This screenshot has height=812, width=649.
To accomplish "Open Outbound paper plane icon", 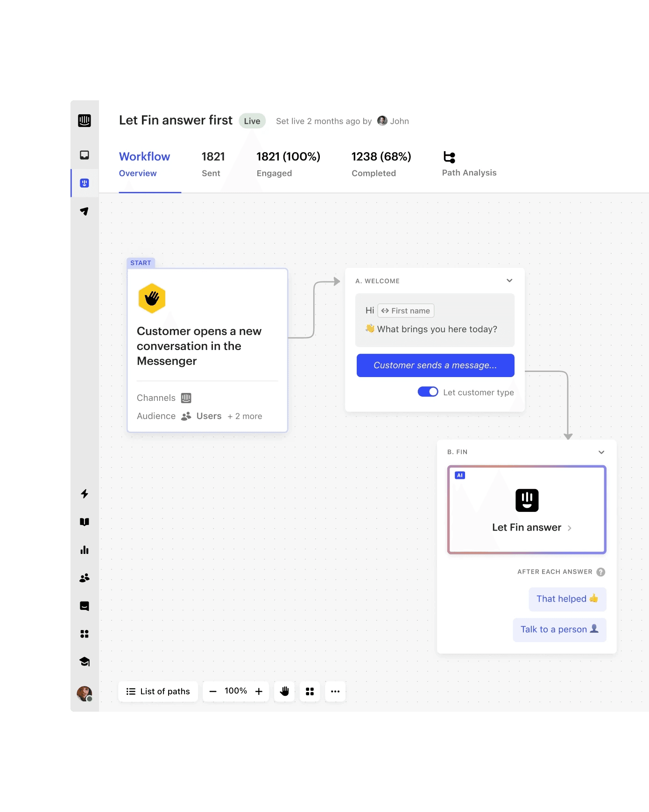I will pyautogui.click(x=85, y=211).
